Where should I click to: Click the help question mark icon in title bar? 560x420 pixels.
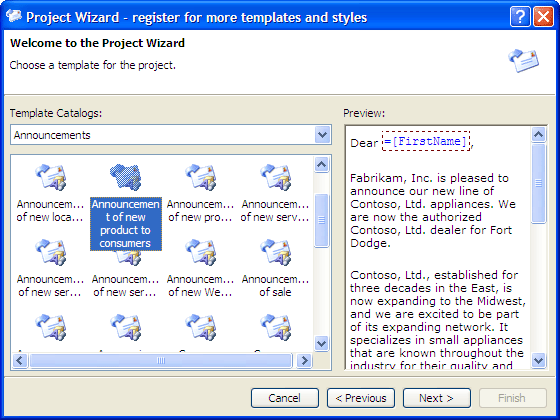pyautogui.click(x=520, y=17)
